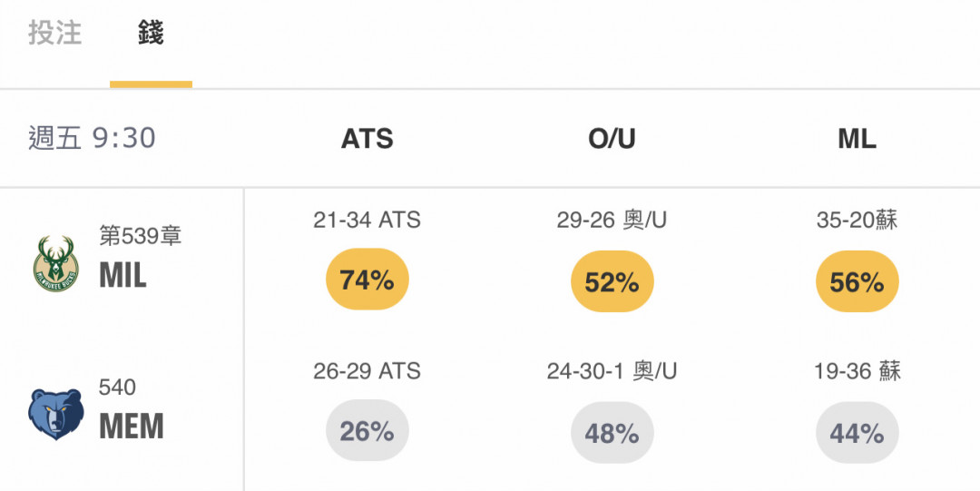Click the O/U column header
The image size is (980, 491).
point(612,139)
